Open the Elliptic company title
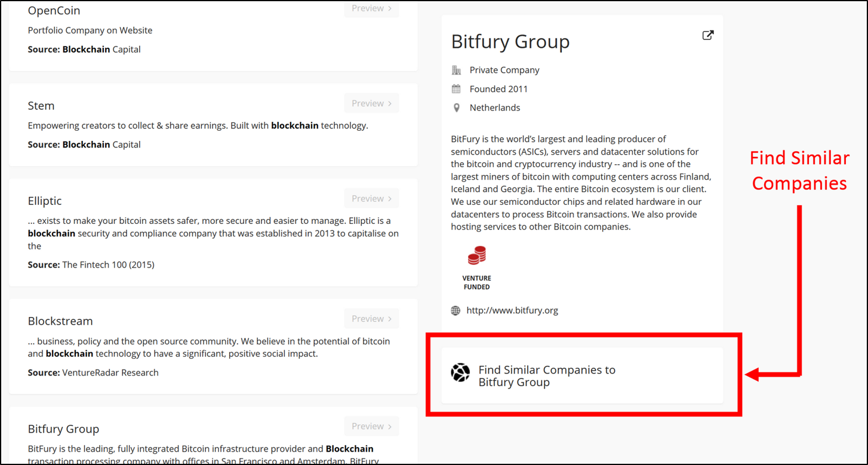Screen dimensions: 868x465 pos(45,201)
